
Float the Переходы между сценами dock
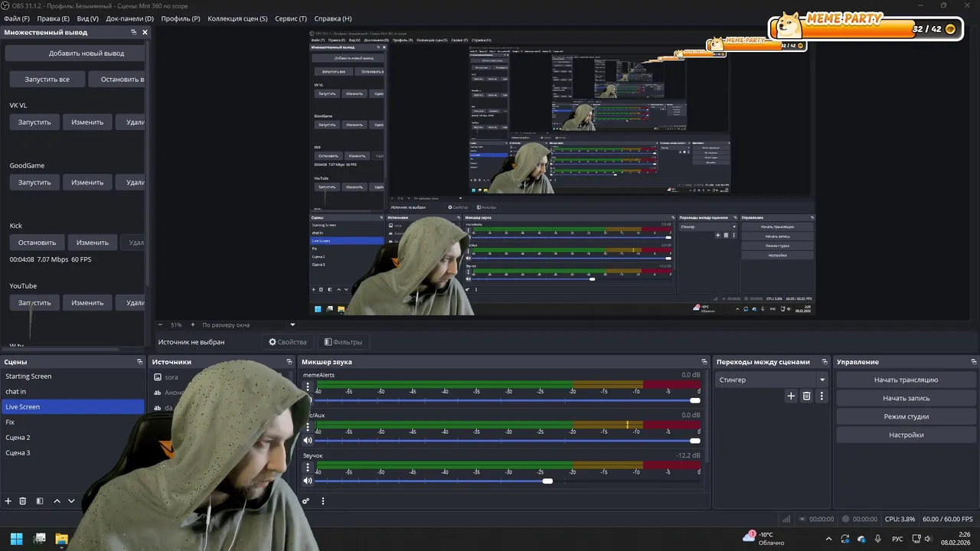824,362
